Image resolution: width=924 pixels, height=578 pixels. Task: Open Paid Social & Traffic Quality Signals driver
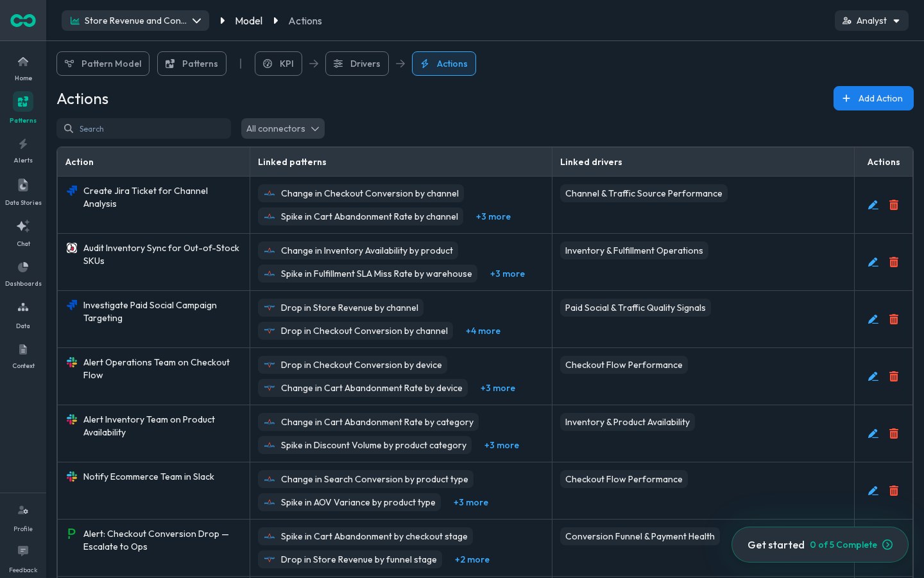click(635, 308)
